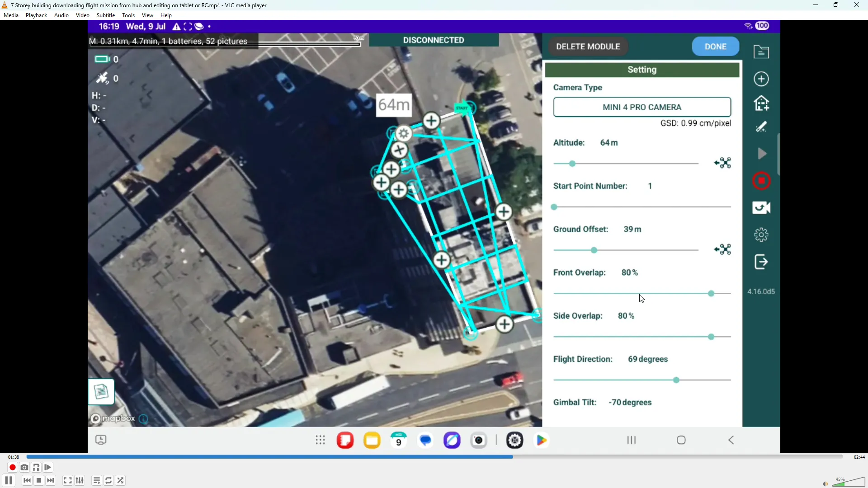Step forward frame by frame

click(48, 467)
